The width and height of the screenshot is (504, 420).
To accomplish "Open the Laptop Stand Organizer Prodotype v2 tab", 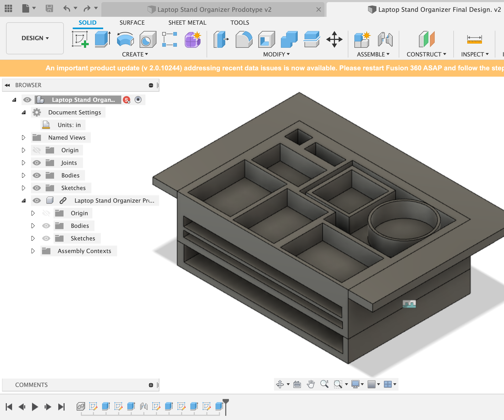I will click(x=214, y=9).
